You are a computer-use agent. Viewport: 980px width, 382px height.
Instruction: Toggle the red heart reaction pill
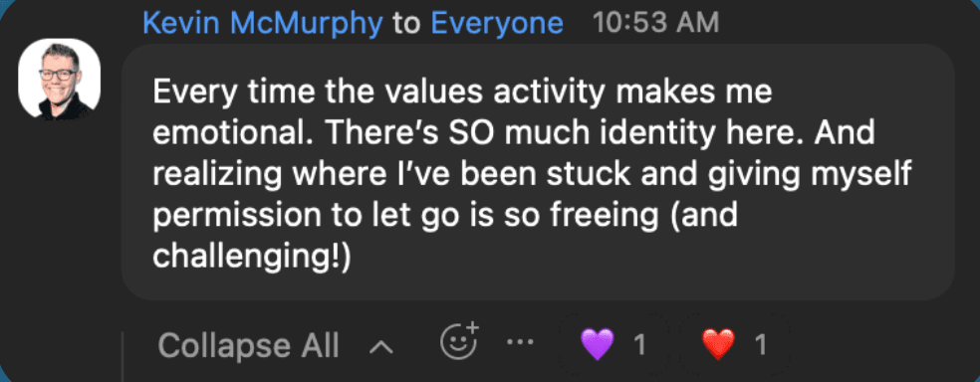pos(734,344)
